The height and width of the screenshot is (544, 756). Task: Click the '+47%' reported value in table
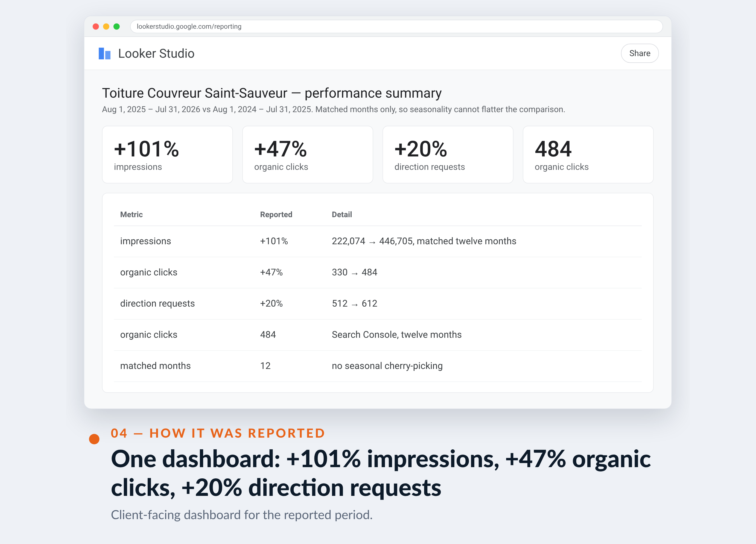coord(271,272)
